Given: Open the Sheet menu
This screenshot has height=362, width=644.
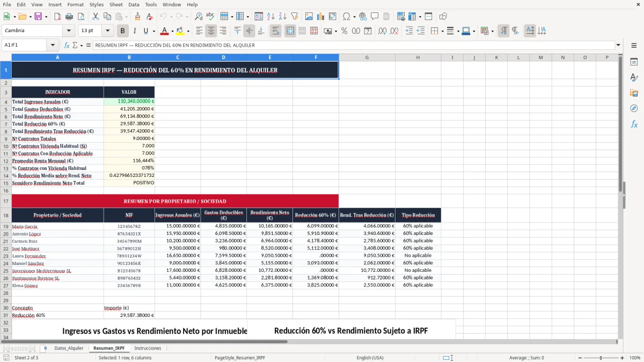Looking at the screenshot, I should pos(116,4).
